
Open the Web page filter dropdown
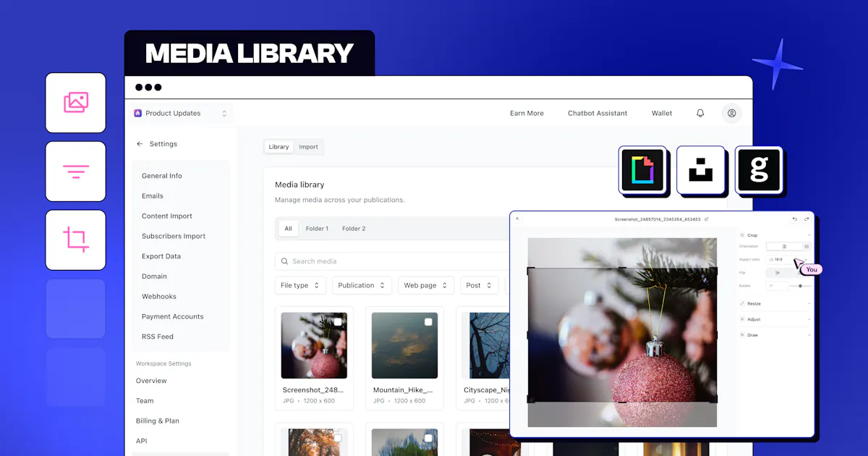click(x=427, y=285)
